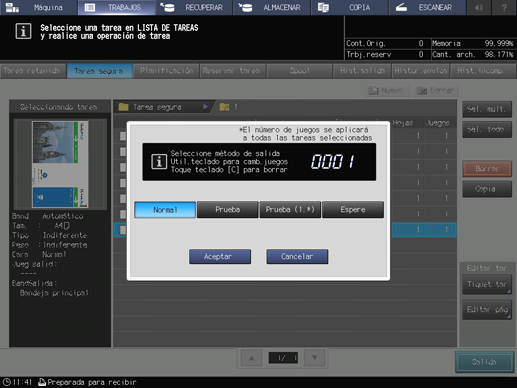Click the previous page up arrow
517x388 pixels.
[251, 358]
